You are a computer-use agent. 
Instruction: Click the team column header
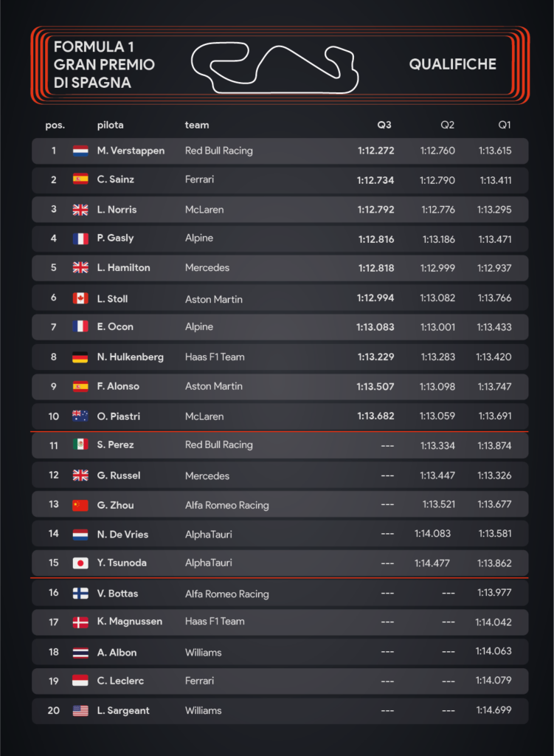click(x=197, y=125)
